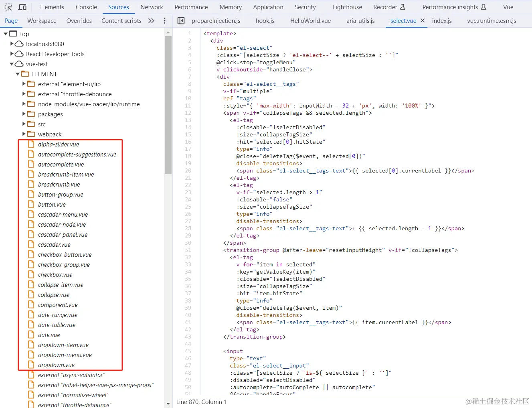Image resolution: width=532 pixels, height=408 pixels.
Task: Switch to the Console panel tab
Action: [x=86, y=7]
